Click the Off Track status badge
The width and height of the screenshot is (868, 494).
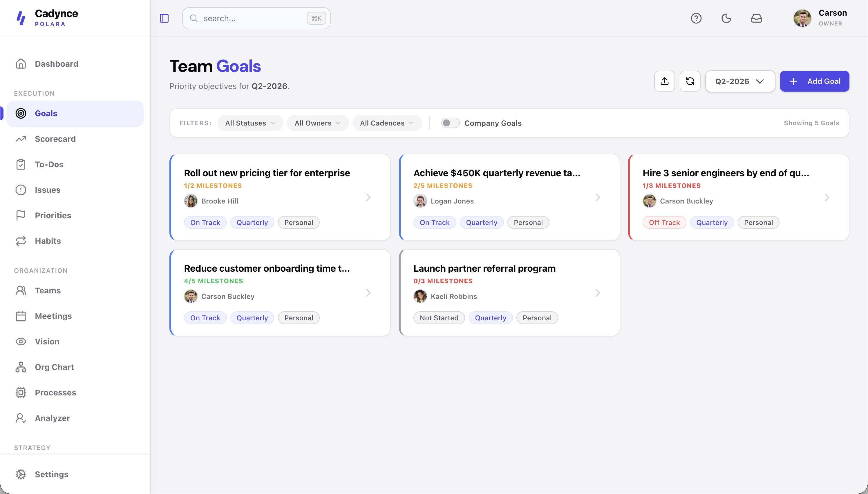(664, 223)
